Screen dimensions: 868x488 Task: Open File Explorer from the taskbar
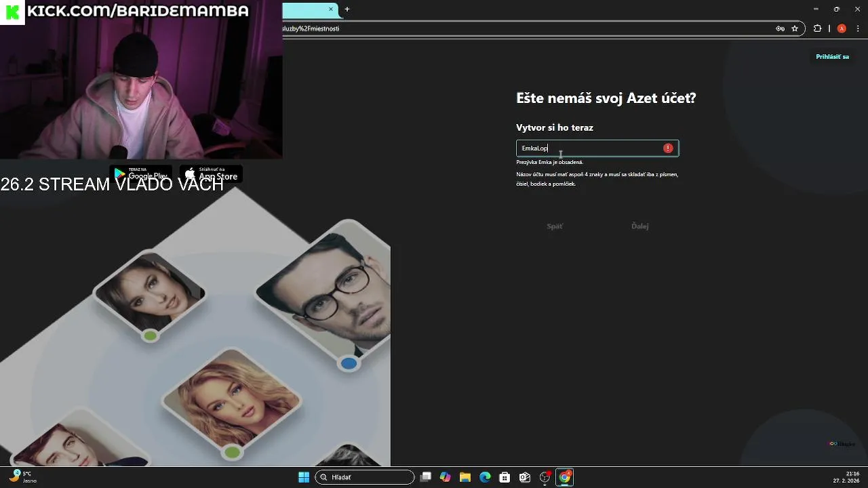click(465, 477)
